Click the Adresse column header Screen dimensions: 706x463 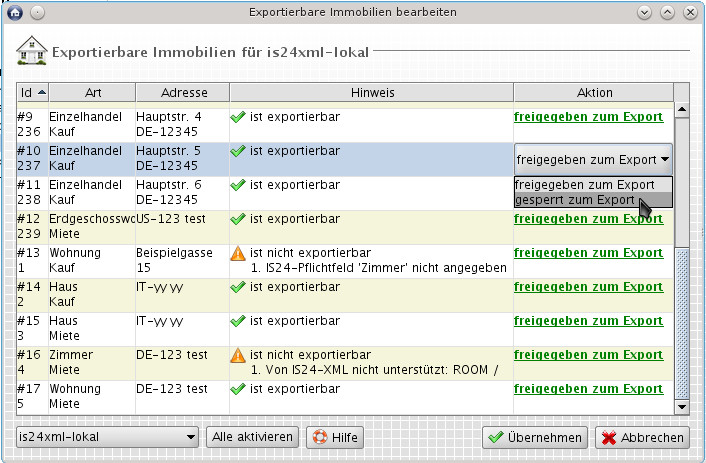pyautogui.click(x=182, y=92)
